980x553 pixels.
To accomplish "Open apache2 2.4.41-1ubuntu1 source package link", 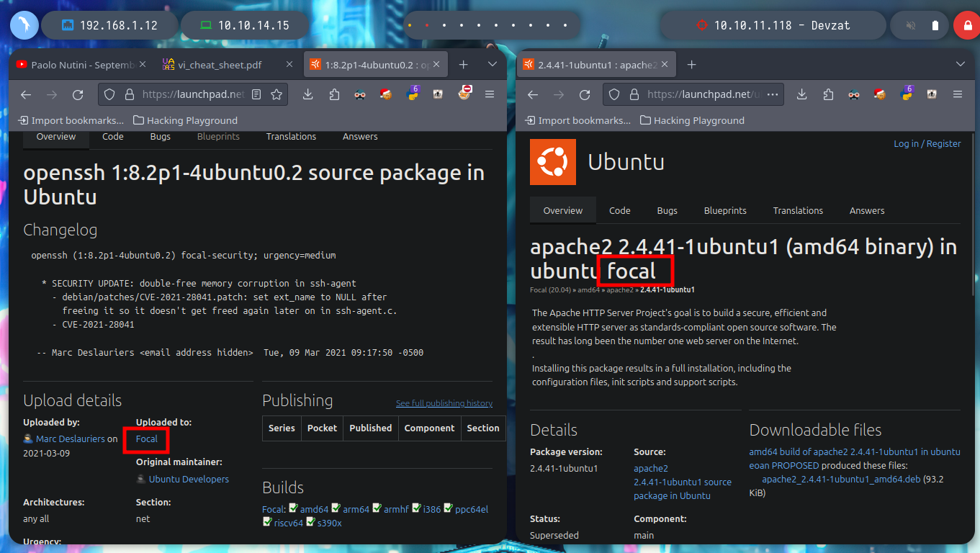I will coord(683,482).
